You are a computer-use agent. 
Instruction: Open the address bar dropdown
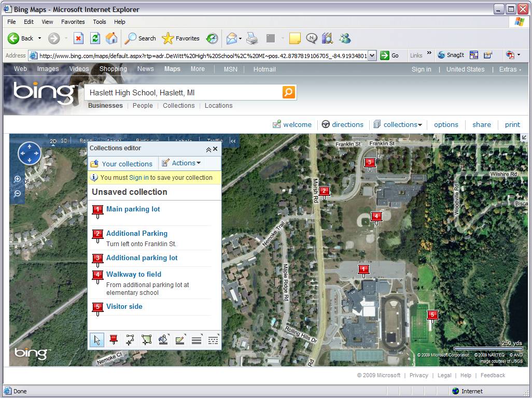coord(372,55)
